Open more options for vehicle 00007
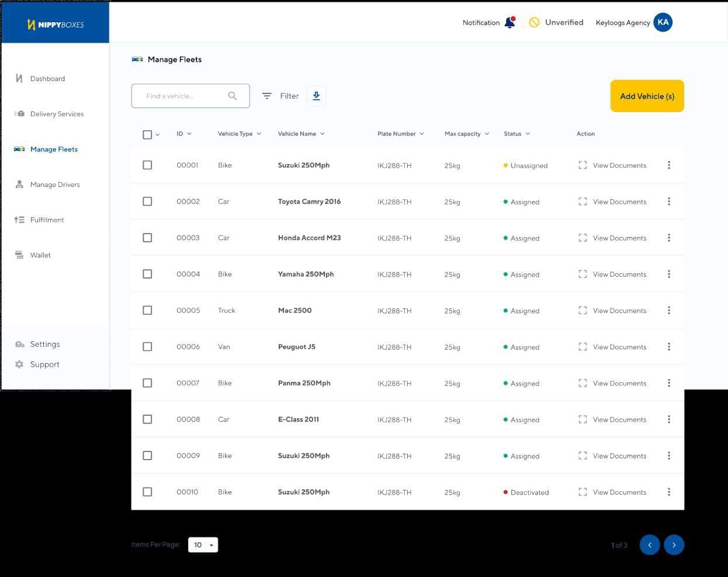This screenshot has height=577, width=728. click(669, 383)
